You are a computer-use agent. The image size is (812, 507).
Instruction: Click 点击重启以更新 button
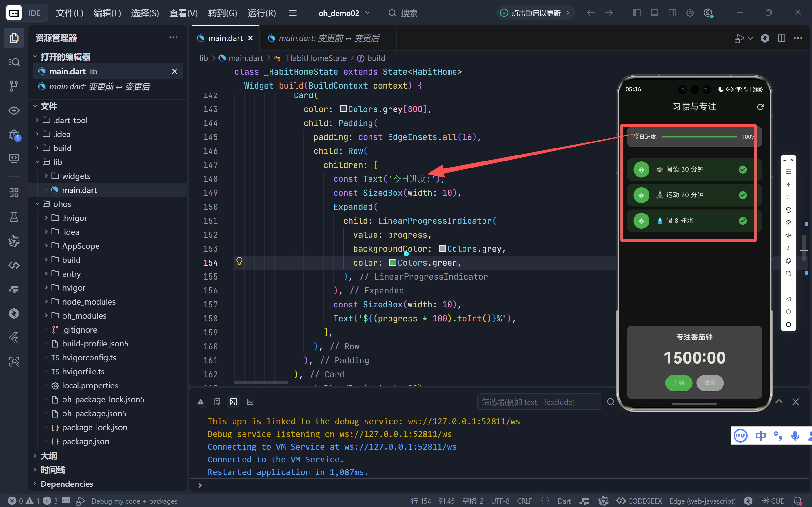[x=535, y=13]
